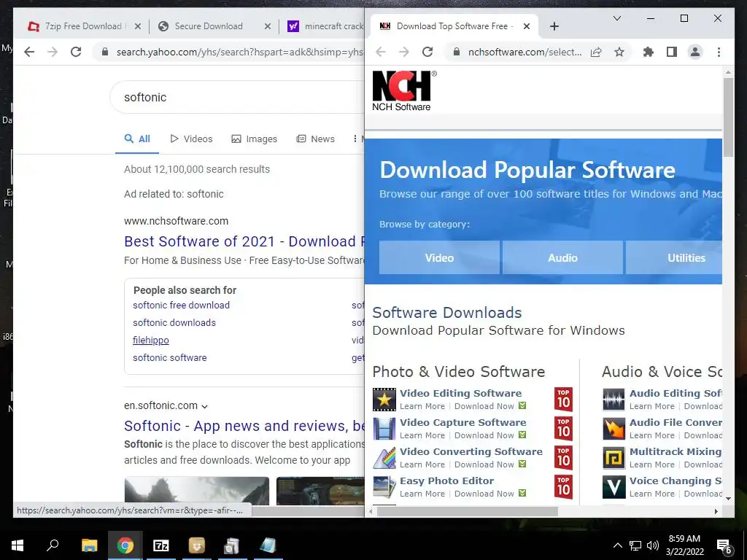Screen dimensions: 747x560
Task: Go forward in the Yahoo search window
Action: tap(53, 52)
